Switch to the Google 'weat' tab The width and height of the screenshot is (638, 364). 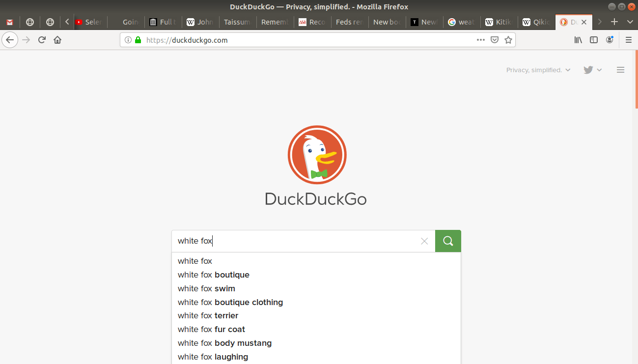click(x=462, y=22)
